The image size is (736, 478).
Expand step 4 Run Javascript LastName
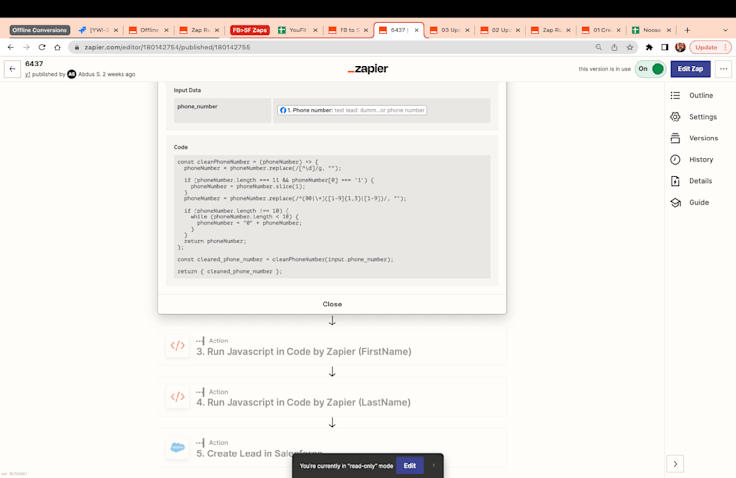332,397
